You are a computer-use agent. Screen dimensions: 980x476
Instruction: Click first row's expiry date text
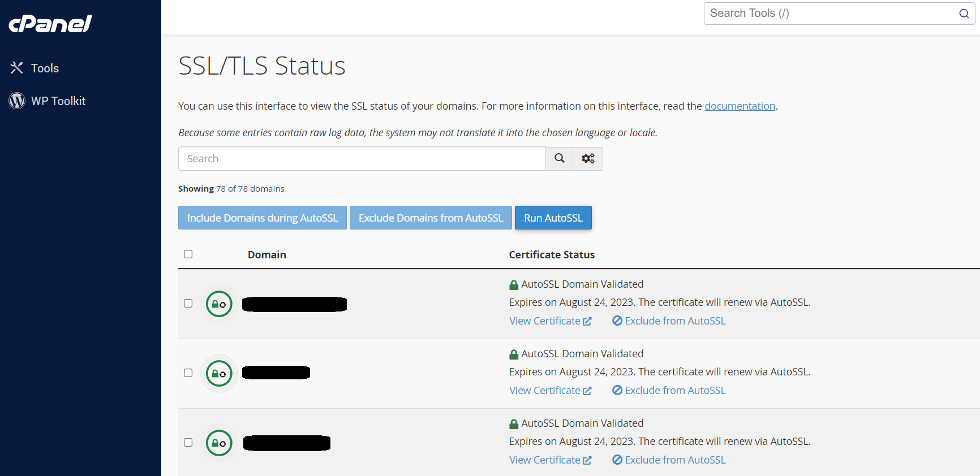(660, 302)
